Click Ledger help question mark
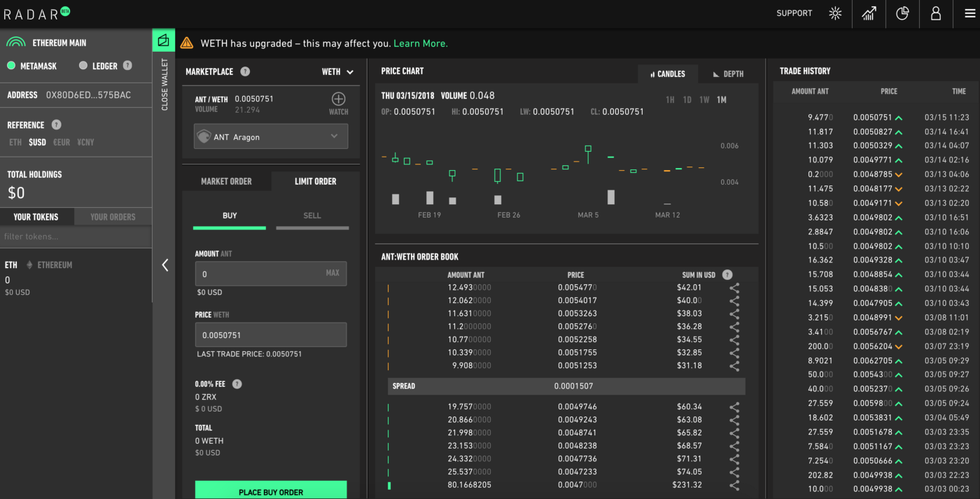Screen dimensions: 980x499 (127, 66)
